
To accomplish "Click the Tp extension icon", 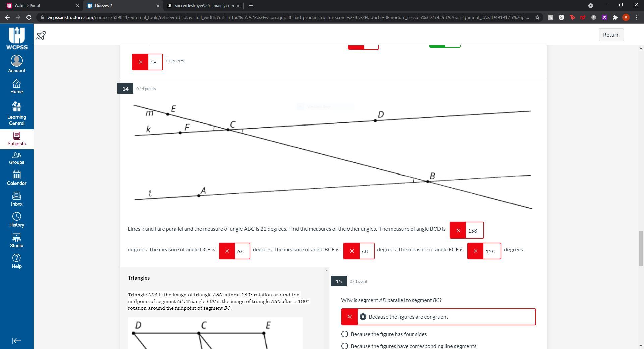I will point(572,17).
